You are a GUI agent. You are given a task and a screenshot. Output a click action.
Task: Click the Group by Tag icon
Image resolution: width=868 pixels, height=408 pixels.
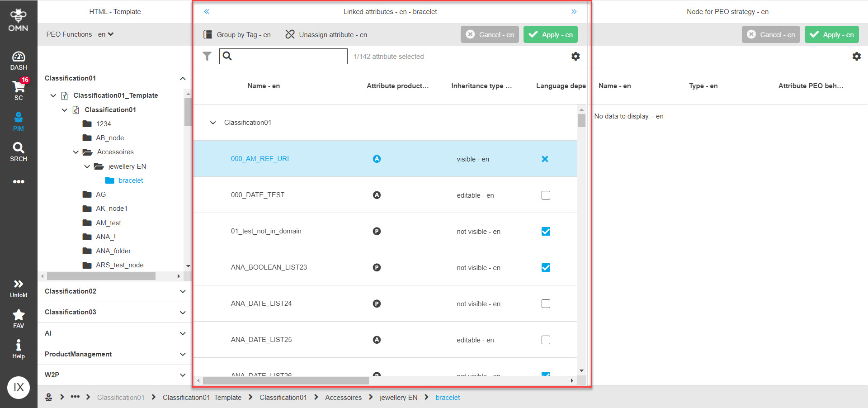coord(208,34)
